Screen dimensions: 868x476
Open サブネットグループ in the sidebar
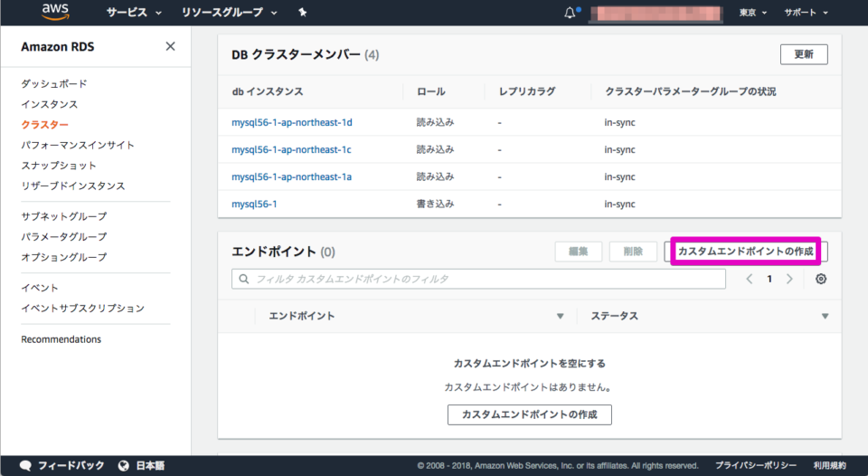63,216
